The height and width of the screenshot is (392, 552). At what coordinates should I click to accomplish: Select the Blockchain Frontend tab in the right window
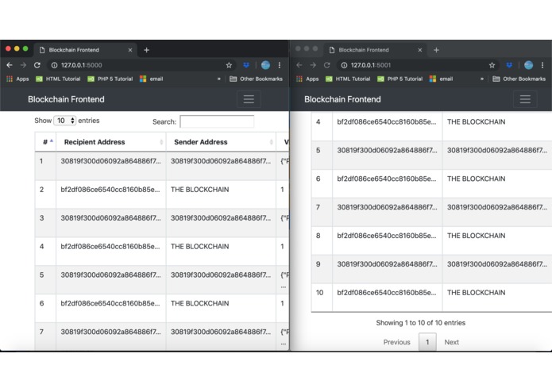coord(374,50)
